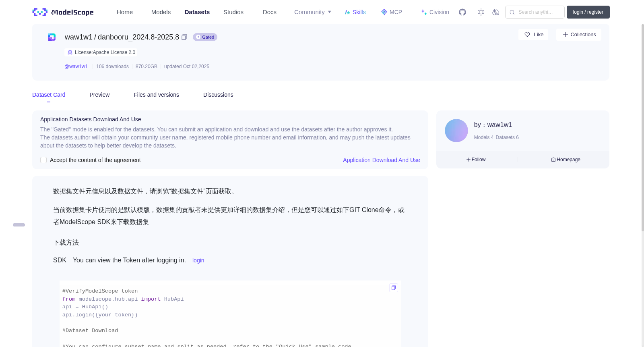This screenshot has height=347, width=644.
Task: Click Application Download And Use link
Action: click(382, 160)
